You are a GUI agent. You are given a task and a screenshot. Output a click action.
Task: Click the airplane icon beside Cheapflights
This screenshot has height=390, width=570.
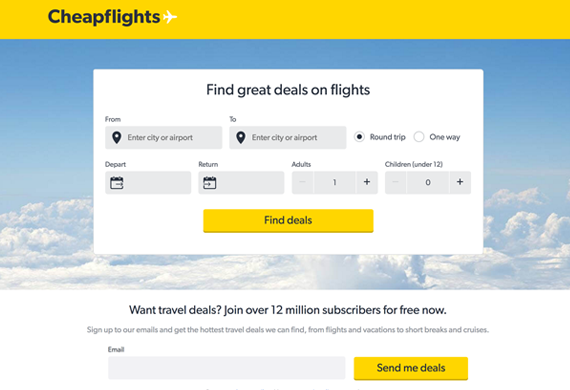point(169,17)
